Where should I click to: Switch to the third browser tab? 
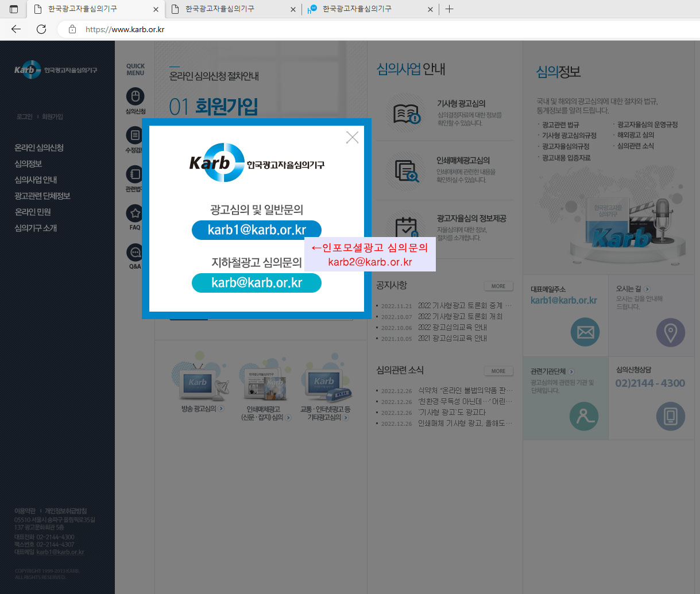pos(370,9)
